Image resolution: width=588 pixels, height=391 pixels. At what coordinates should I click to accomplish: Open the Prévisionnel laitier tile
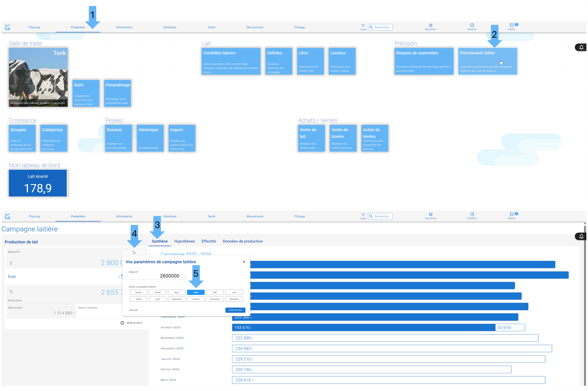click(x=488, y=61)
